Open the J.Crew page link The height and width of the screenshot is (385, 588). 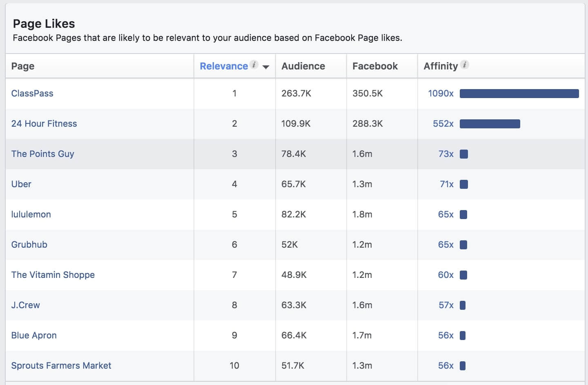(x=26, y=305)
